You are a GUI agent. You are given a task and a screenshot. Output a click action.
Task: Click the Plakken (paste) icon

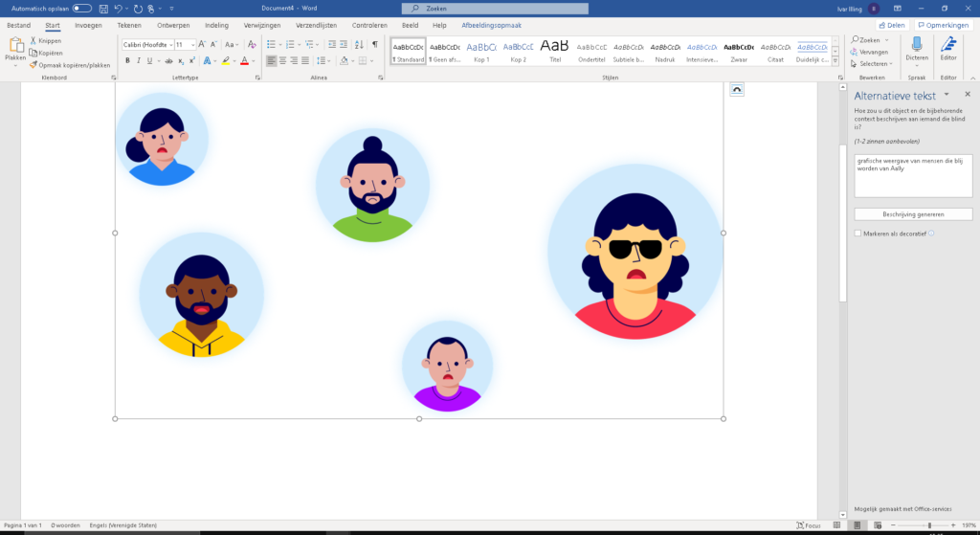pos(15,46)
